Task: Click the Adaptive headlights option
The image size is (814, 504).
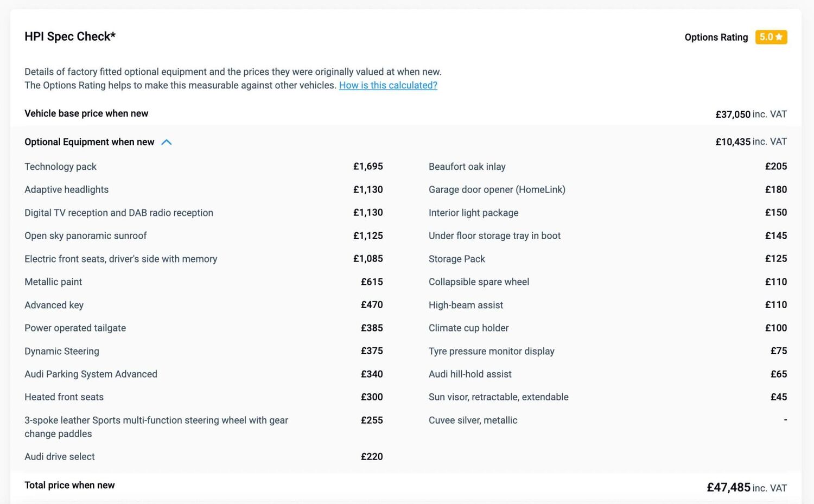Action: pyautogui.click(x=66, y=189)
